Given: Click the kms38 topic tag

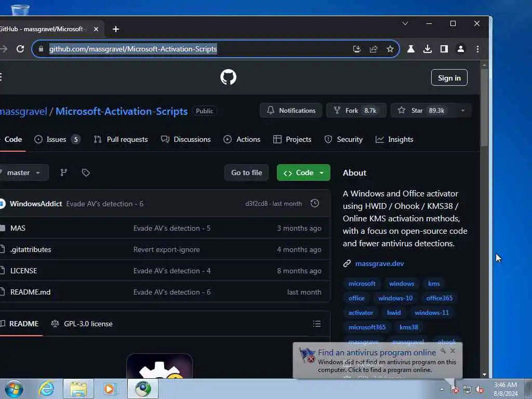Looking at the screenshot, I should coord(409,327).
